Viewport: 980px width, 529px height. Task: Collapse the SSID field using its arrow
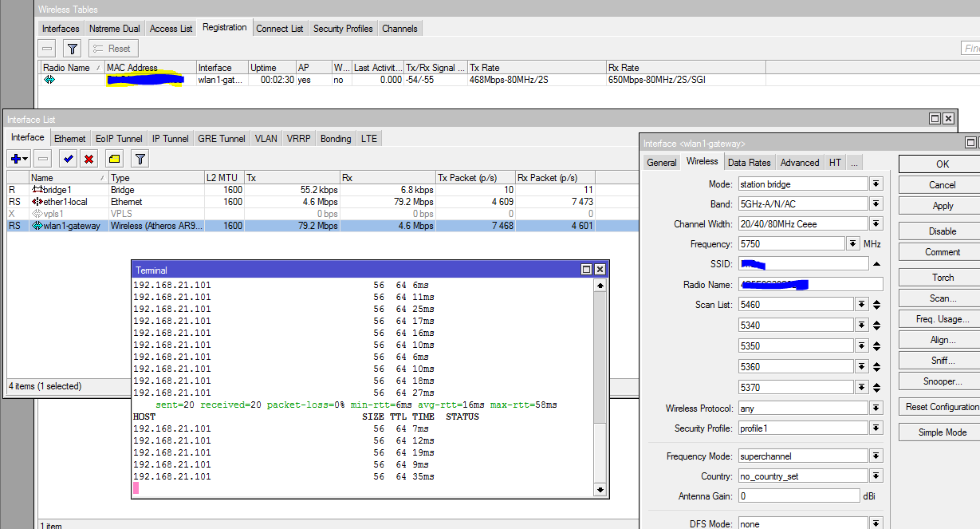point(876,264)
